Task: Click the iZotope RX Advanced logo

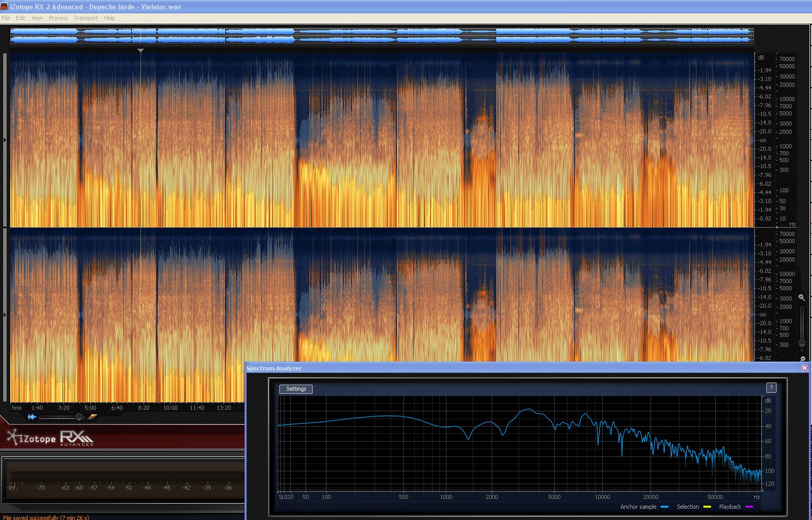Action: point(50,438)
